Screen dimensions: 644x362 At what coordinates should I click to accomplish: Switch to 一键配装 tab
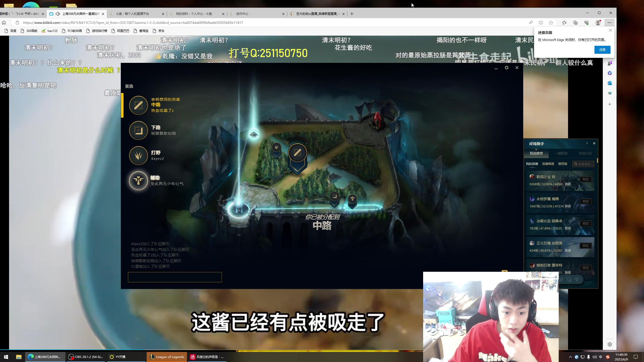(x=561, y=153)
